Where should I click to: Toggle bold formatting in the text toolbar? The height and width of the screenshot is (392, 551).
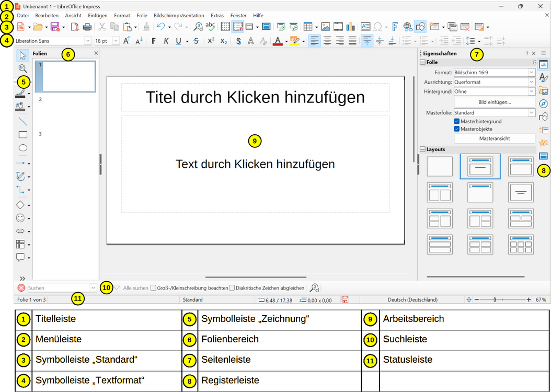(153, 40)
